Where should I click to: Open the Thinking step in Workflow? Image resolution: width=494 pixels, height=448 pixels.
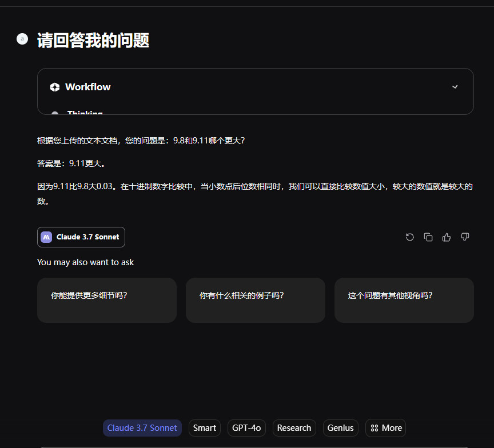click(x=85, y=113)
